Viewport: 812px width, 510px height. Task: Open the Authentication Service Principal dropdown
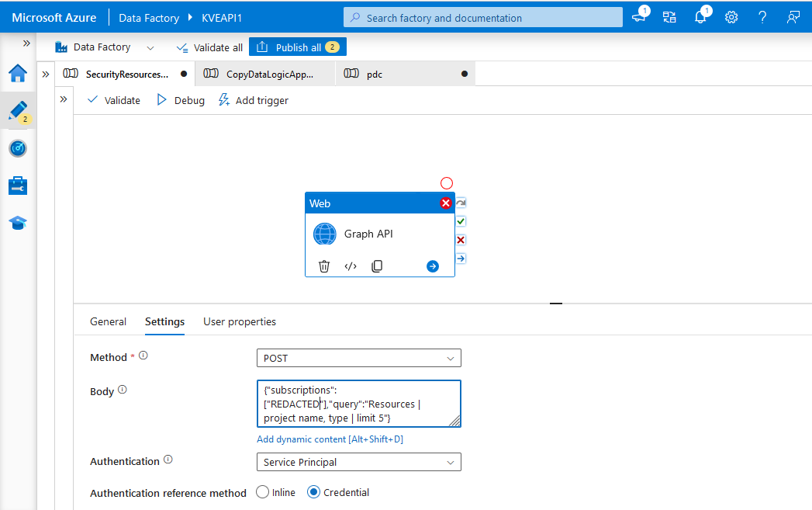pos(359,462)
